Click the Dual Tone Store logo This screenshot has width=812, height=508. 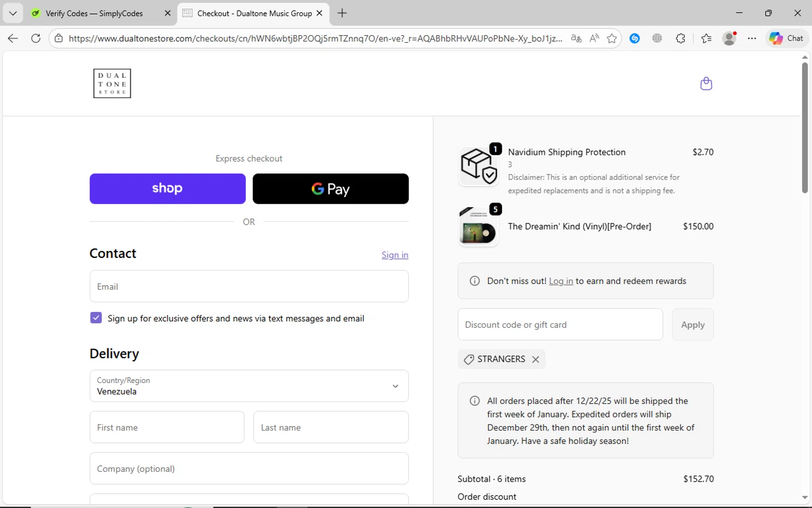point(112,83)
